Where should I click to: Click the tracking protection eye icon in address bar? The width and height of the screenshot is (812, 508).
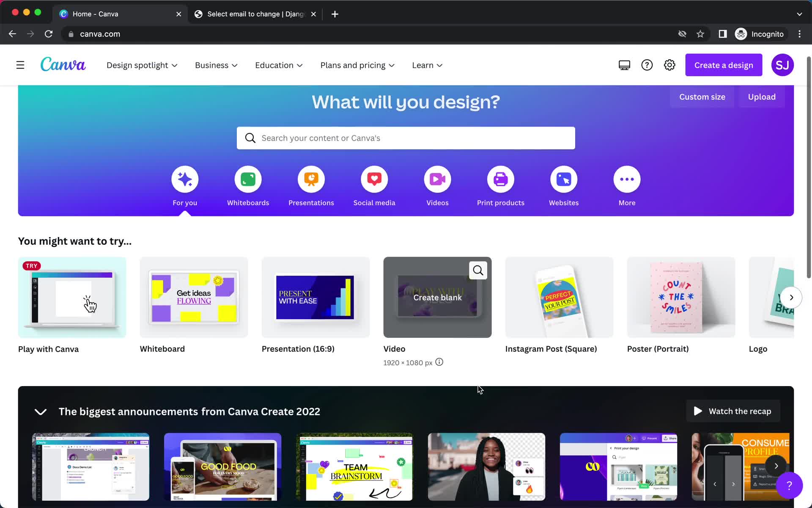(x=682, y=34)
